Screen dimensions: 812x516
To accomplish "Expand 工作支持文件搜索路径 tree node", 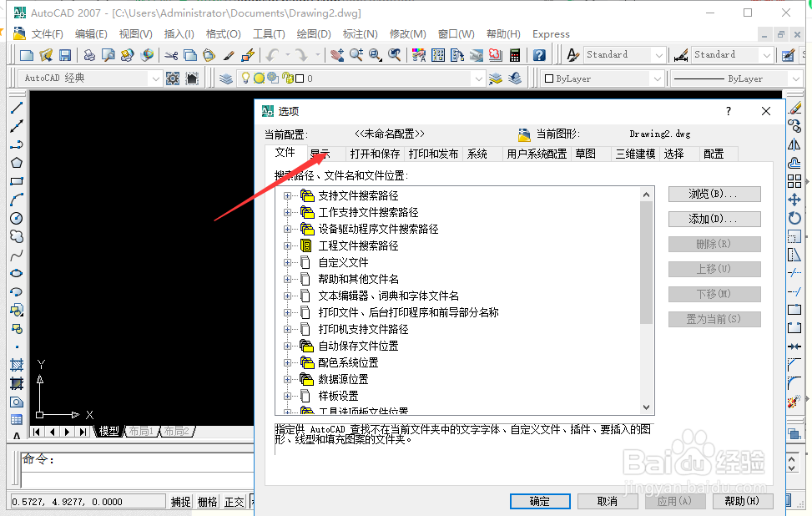I will tap(287, 212).
